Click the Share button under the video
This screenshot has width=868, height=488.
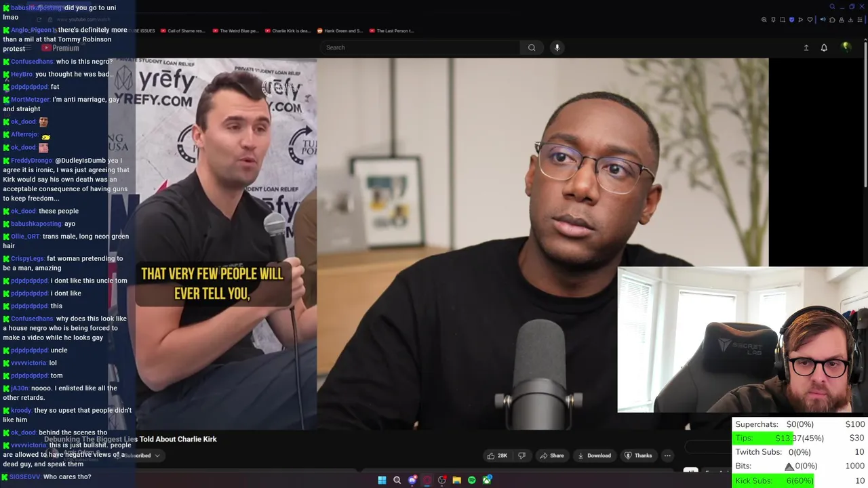(551, 455)
